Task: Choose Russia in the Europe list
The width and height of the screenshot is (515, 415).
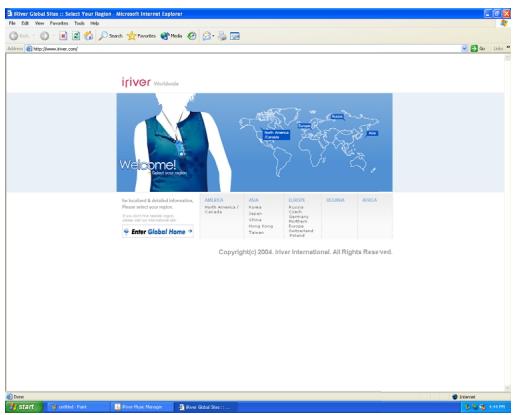Action: 296,207
